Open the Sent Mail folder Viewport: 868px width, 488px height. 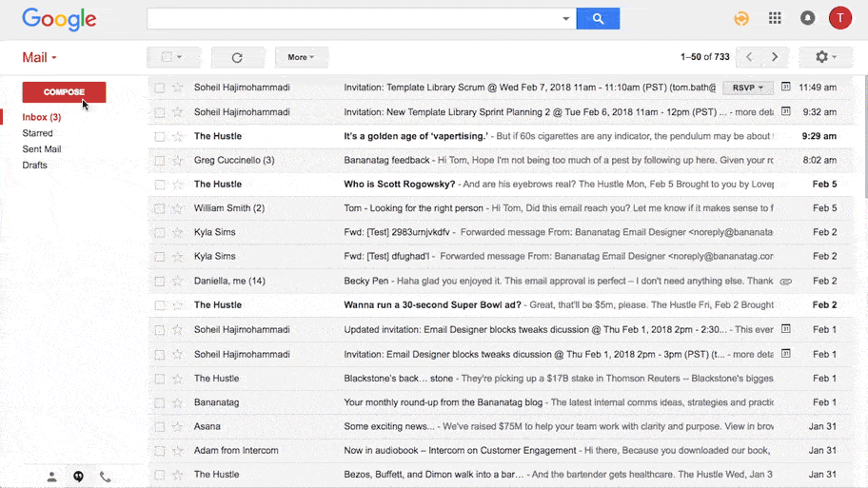coord(42,149)
